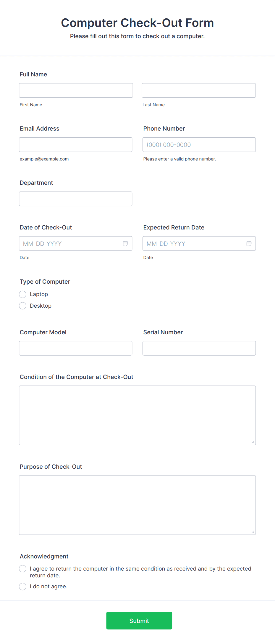Select the Laptop computer type
This screenshot has height=644, width=275.
point(22,294)
